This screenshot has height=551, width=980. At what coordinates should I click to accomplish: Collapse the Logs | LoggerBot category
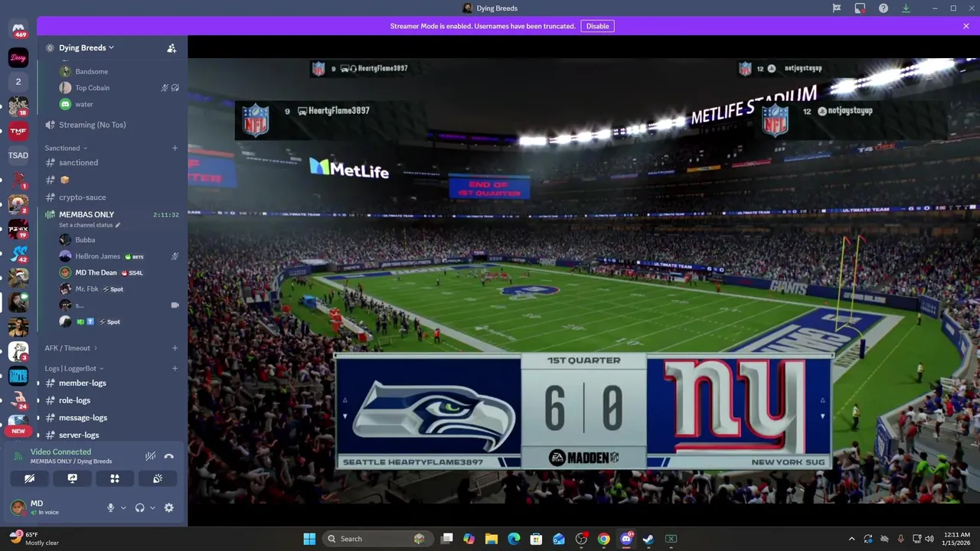click(73, 369)
